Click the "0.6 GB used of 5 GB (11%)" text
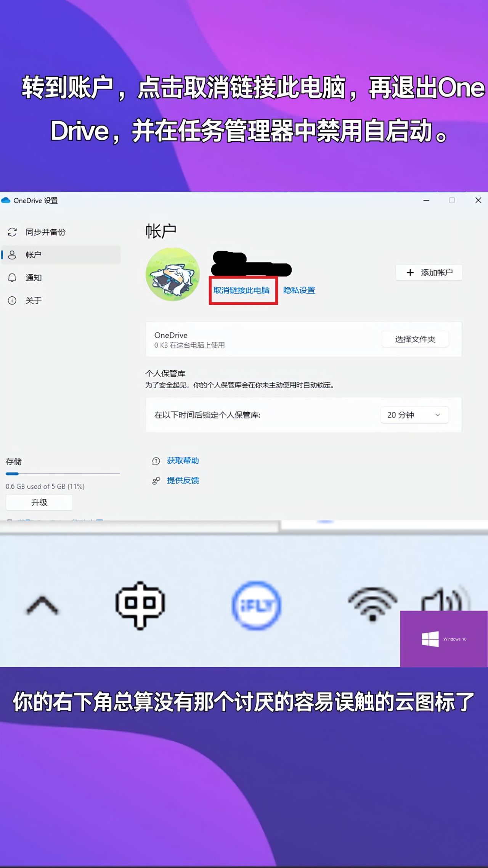Screen dimensions: 488x868 click(x=45, y=486)
